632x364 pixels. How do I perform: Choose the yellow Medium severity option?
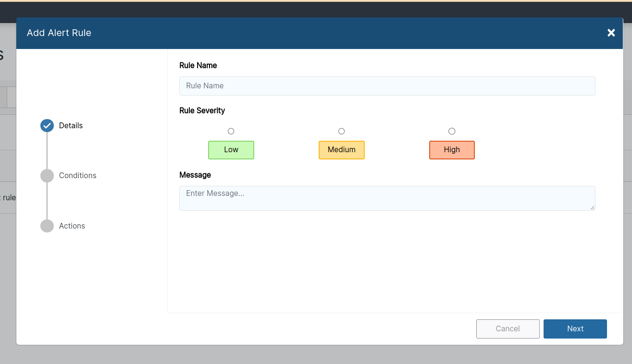341,150
